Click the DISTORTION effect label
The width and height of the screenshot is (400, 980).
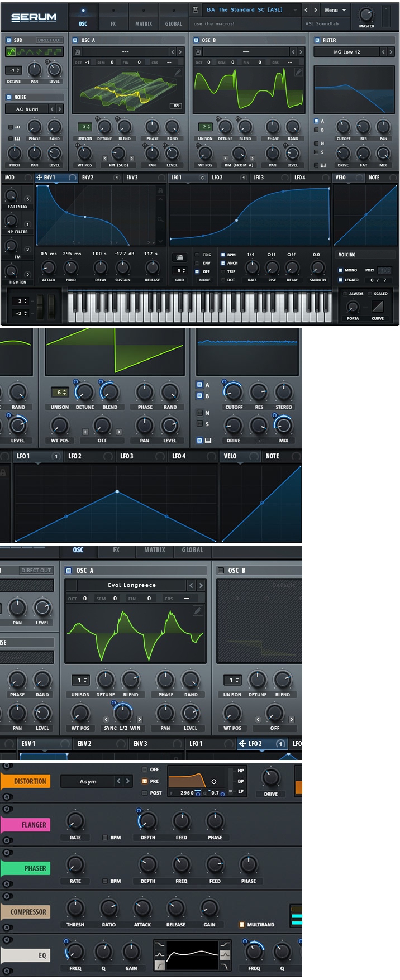click(26, 781)
